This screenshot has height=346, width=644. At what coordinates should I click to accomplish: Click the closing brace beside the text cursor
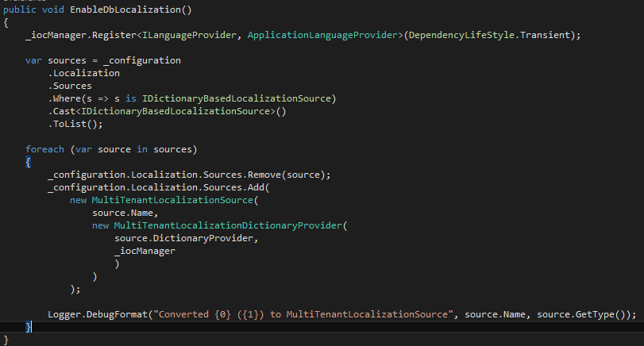tap(28, 327)
